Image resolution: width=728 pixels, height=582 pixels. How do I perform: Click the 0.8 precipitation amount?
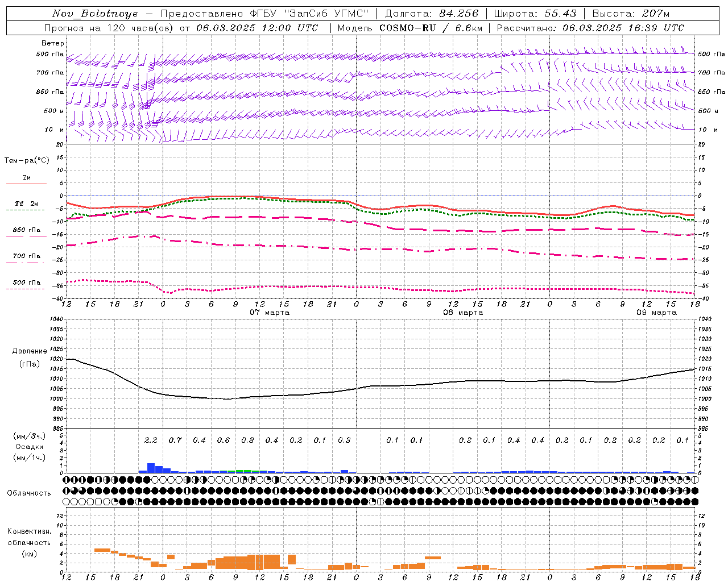(x=247, y=440)
